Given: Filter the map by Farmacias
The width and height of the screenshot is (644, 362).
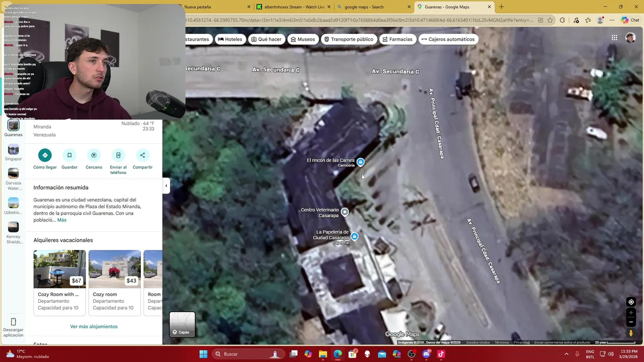Looking at the screenshot, I should pyautogui.click(x=397, y=39).
